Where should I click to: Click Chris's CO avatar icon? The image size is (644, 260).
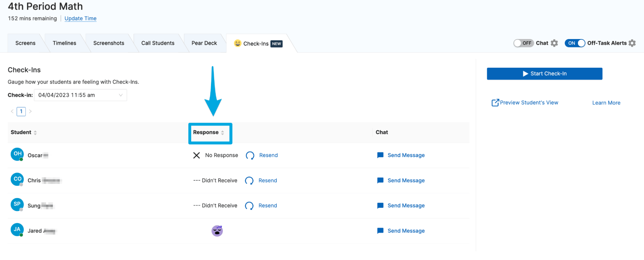click(x=17, y=179)
